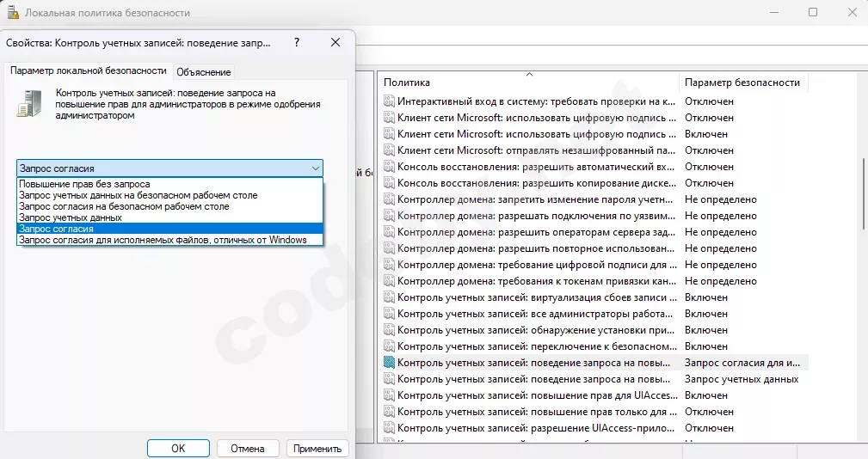Click icon of Контроллер домена: требование цифровой подписи
Viewport: 868px width, 459px height.
389,265
